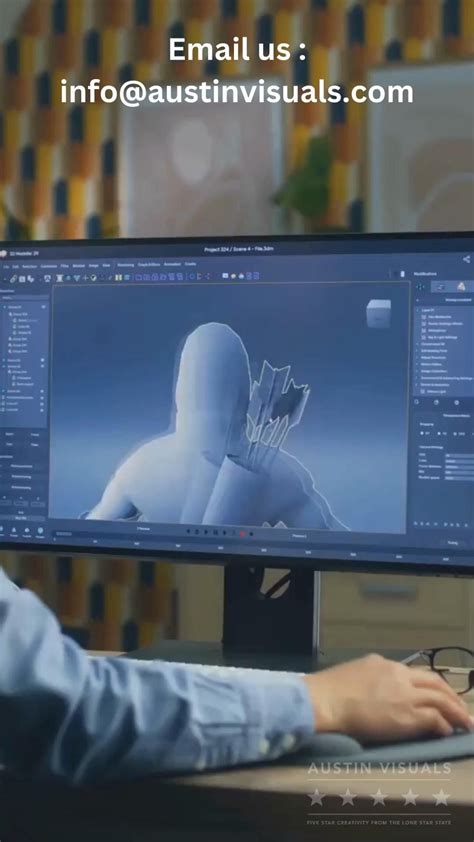Select the third Snapping radio option
This screenshot has width=474, height=842.
455,434
